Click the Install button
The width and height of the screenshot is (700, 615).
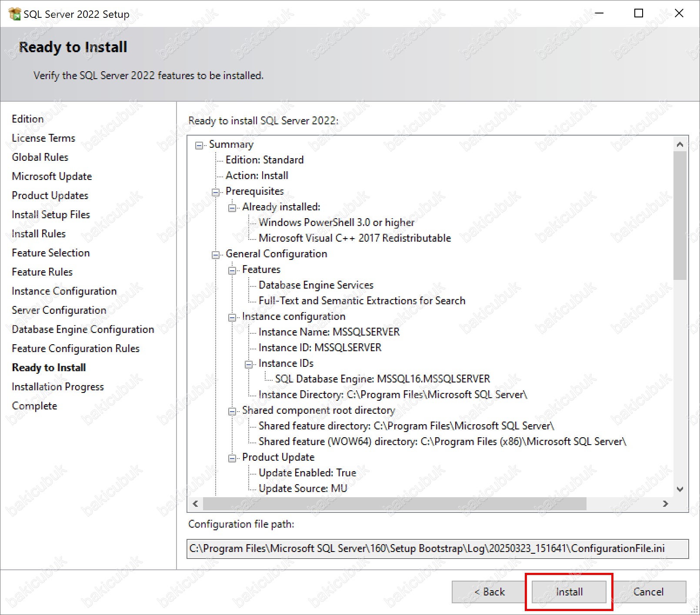[569, 592]
